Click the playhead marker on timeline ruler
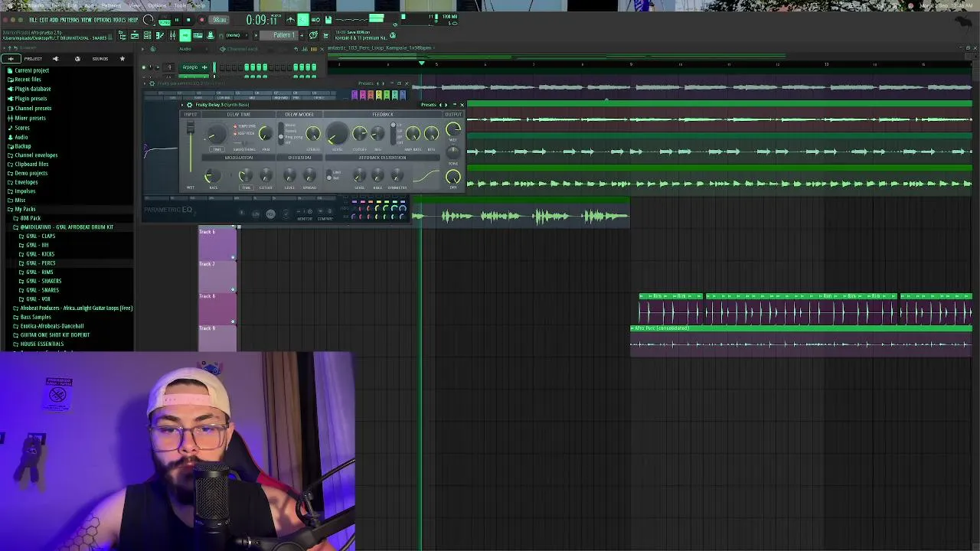 (x=420, y=64)
